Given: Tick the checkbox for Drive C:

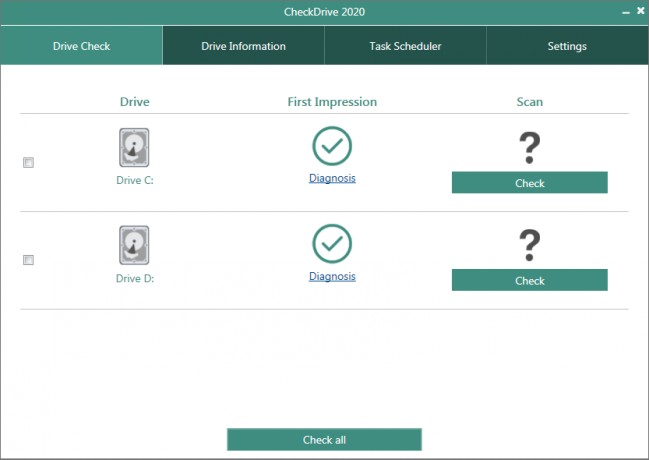Looking at the screenshot, I should tap(28, 162).
